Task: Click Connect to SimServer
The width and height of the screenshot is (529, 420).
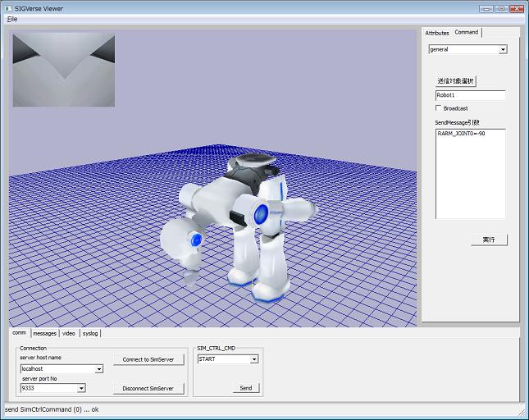Action: pos(148,359)
